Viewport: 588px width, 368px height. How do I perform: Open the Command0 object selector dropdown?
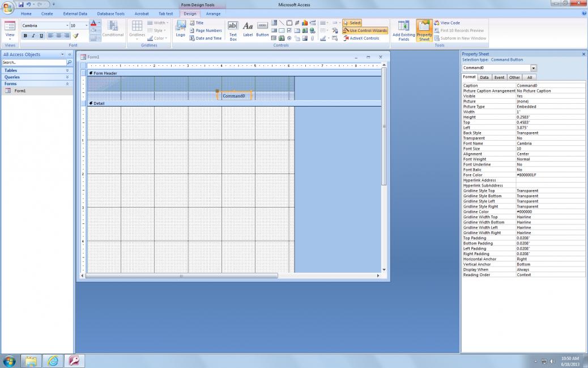coord(533,68)
